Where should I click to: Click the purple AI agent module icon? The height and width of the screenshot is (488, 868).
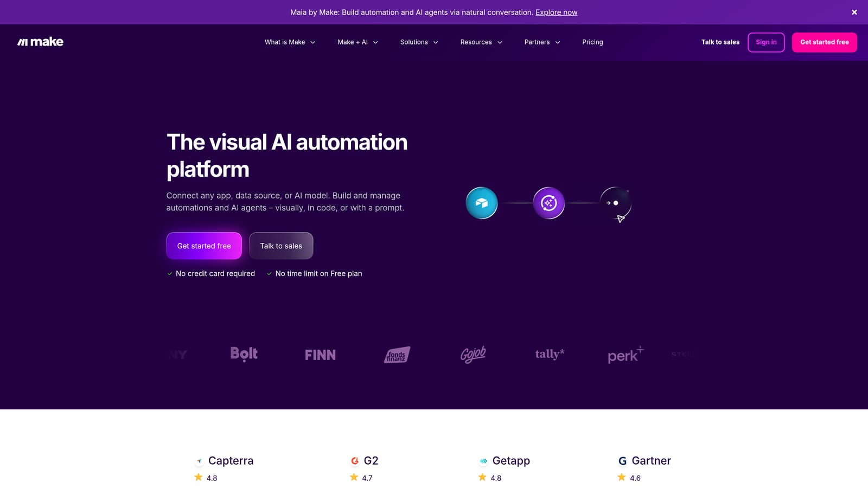(548, 203)
